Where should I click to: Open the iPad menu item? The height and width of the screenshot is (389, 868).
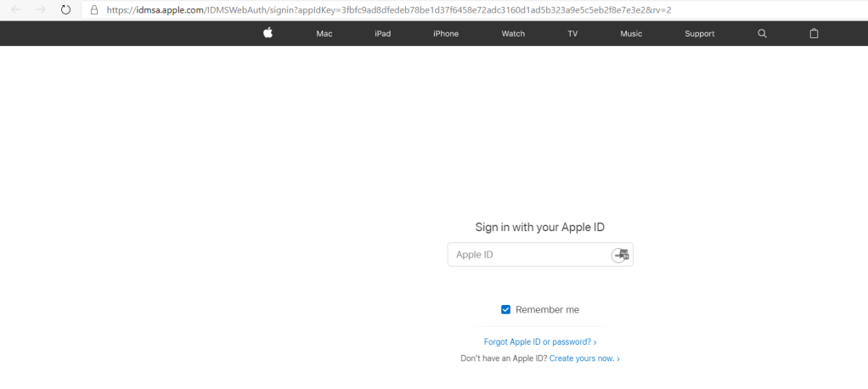coord(382,34)
